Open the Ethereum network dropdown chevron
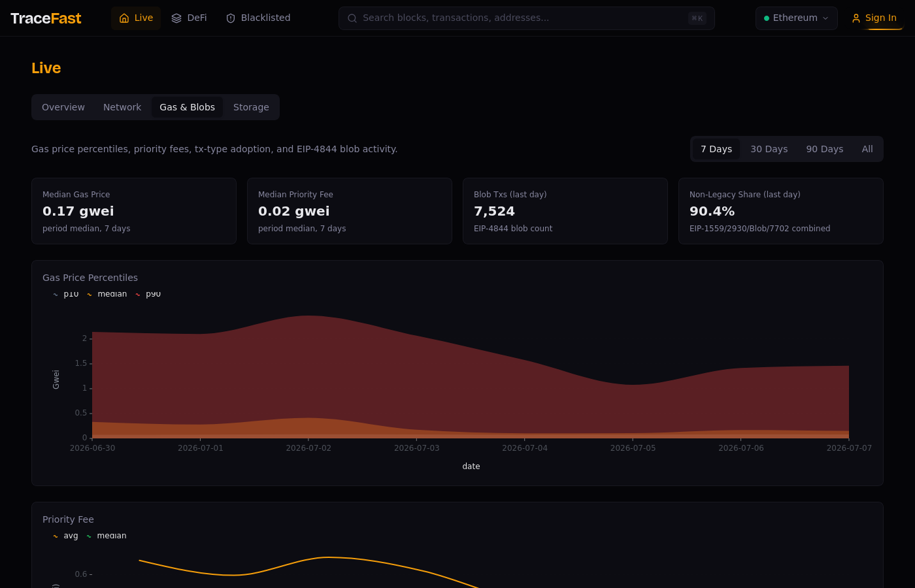 [825, 18]
